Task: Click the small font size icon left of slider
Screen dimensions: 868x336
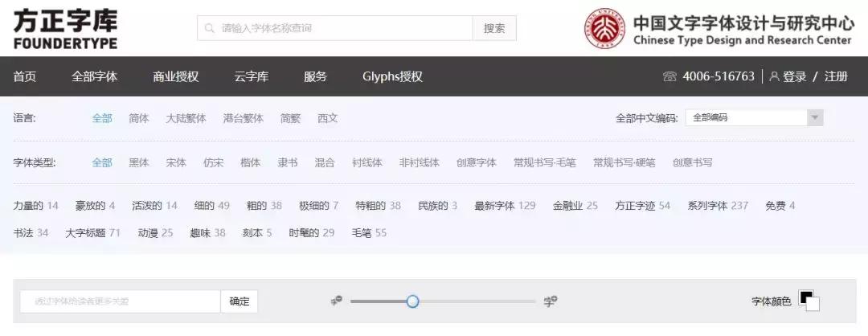Action: click(x=337, y=301)
